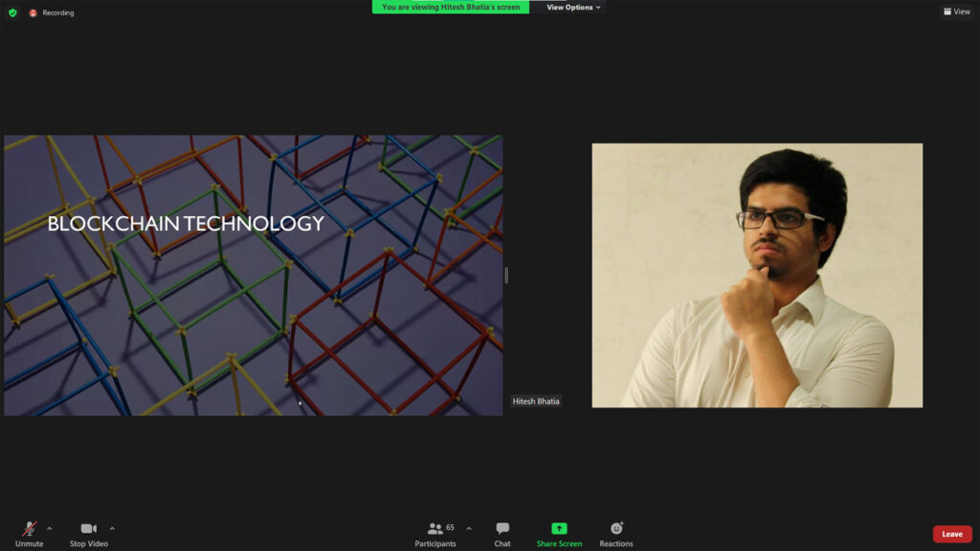Unmute the microphone

tap(29, 534)
